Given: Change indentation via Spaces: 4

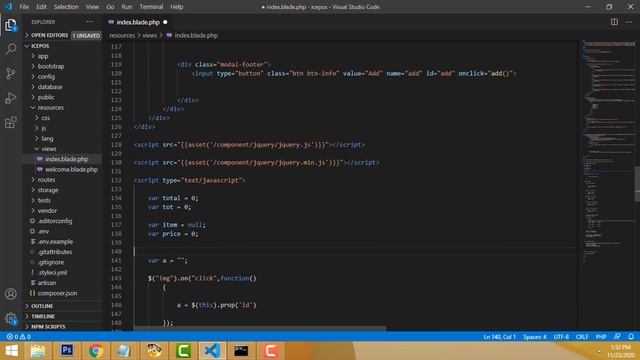Looking at the screenshot, I should pyautogui.click(x=535, y=337).
